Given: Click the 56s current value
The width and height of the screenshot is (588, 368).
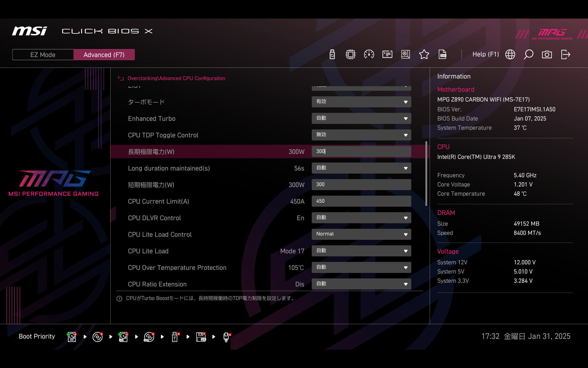Looking at the screenshot, I should click(299, 168).
